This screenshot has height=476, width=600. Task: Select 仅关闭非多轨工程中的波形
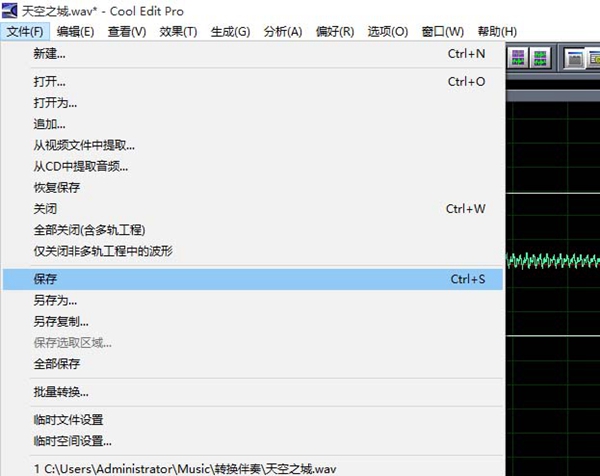pyautogui.click(x=253, y=251)
